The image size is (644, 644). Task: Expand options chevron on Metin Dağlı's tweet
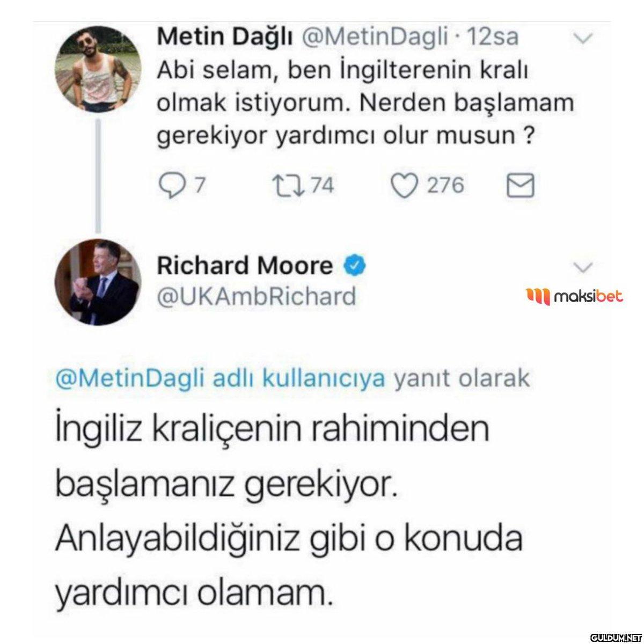tap(582, 38)
